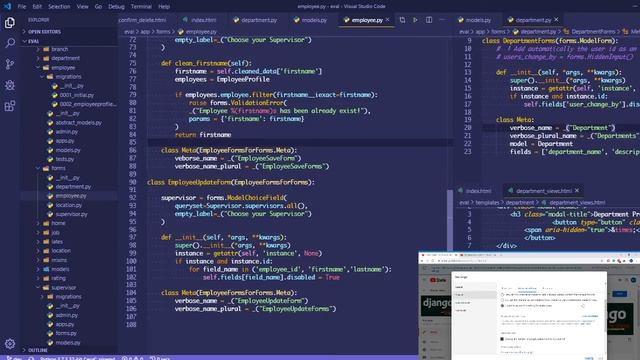
Task: Switch to department.py tab in left editor
Action: coord(255,20)
